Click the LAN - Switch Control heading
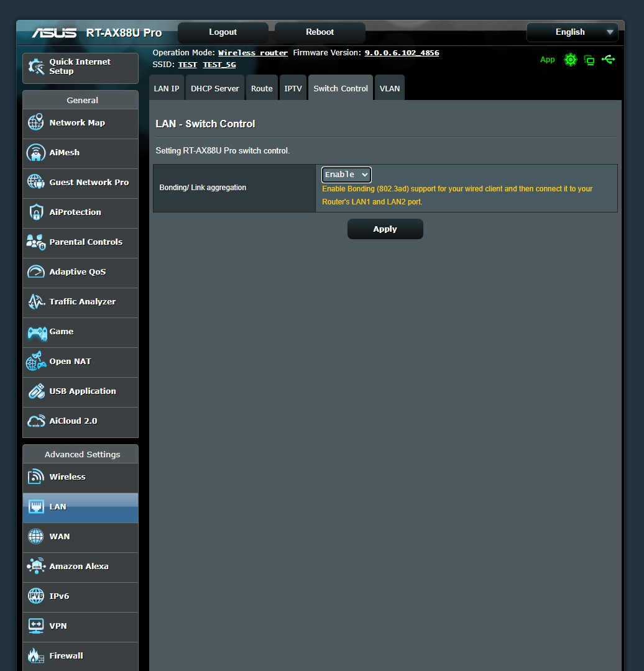Viewport: 644px width, 671px height. (205, 124)
